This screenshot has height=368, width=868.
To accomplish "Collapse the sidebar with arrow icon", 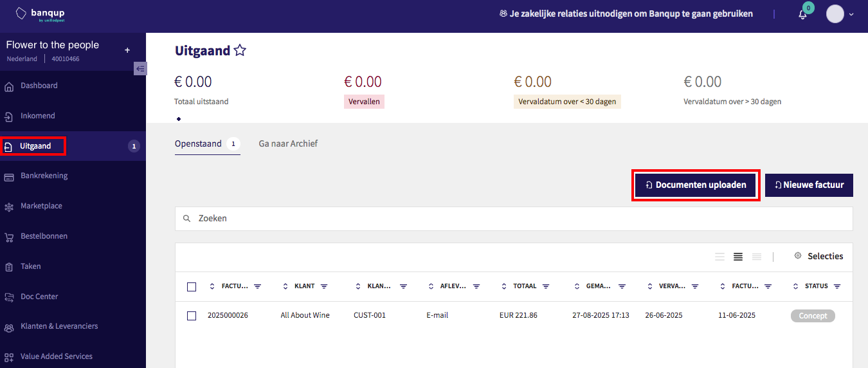I will click(x=140, y=68).
